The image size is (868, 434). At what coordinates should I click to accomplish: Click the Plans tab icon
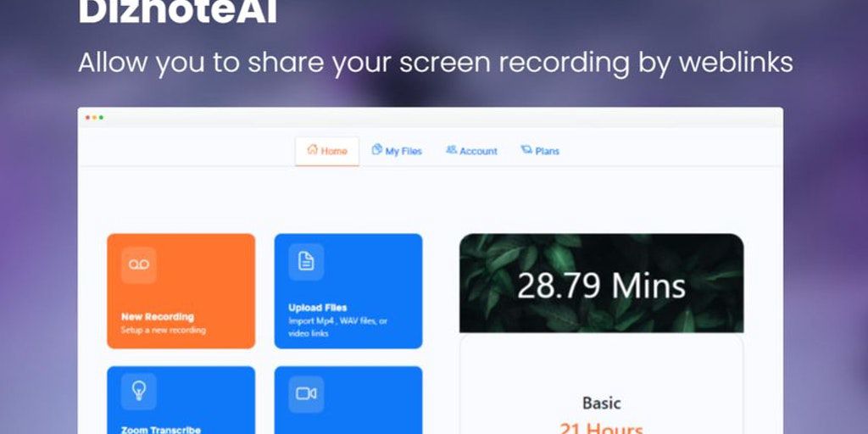tap(526, 150)
